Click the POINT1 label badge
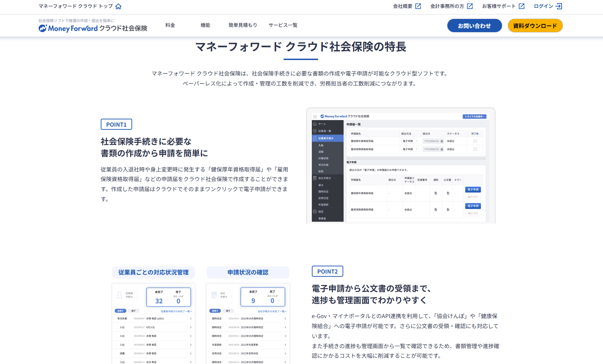The width and height of the screenshot is (603, 364). click(116, 124)
